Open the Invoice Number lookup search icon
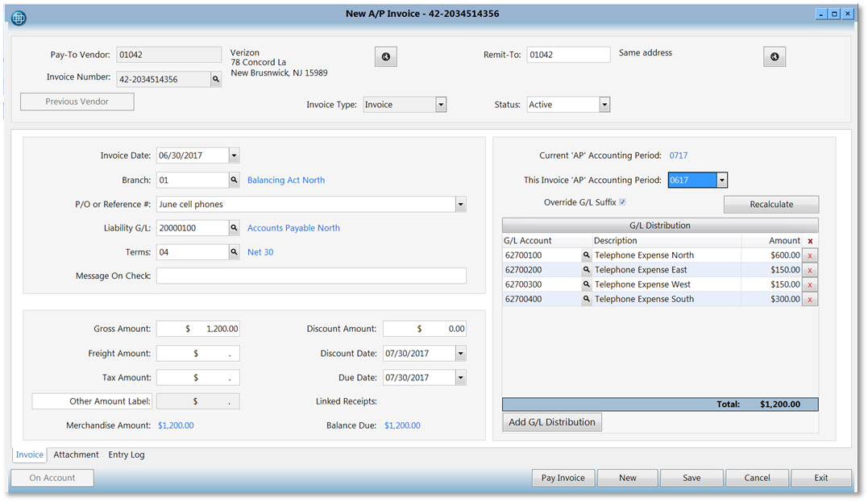 point(216,79)
